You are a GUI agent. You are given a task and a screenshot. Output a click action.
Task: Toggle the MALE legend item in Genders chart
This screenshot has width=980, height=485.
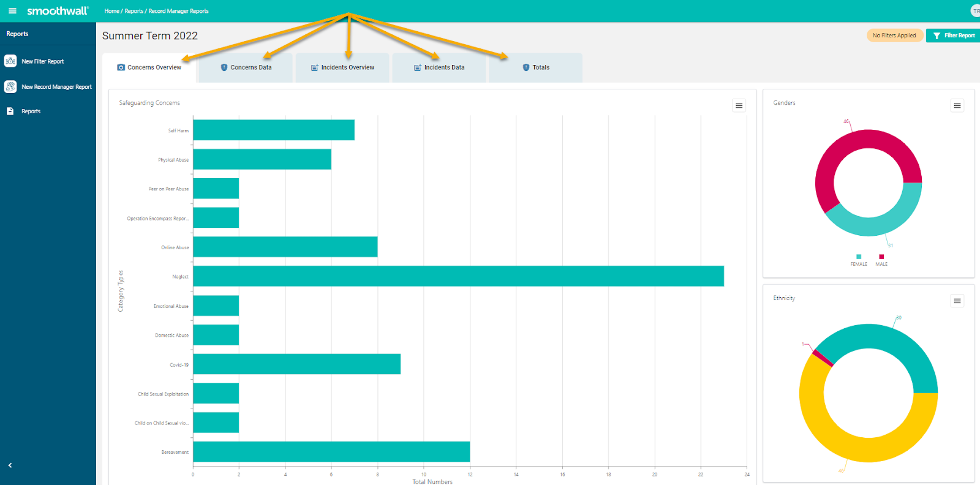(881, 260)
